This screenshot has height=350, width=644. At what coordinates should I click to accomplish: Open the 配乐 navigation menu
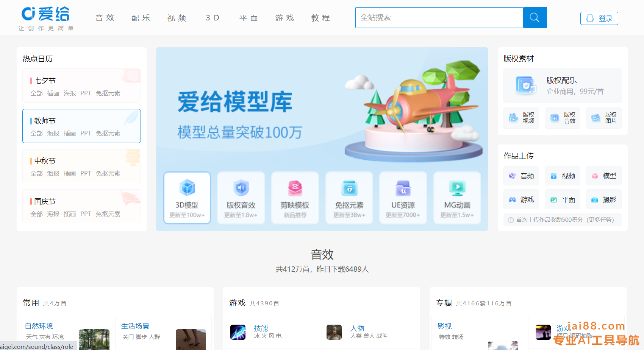tap(141, 18)
